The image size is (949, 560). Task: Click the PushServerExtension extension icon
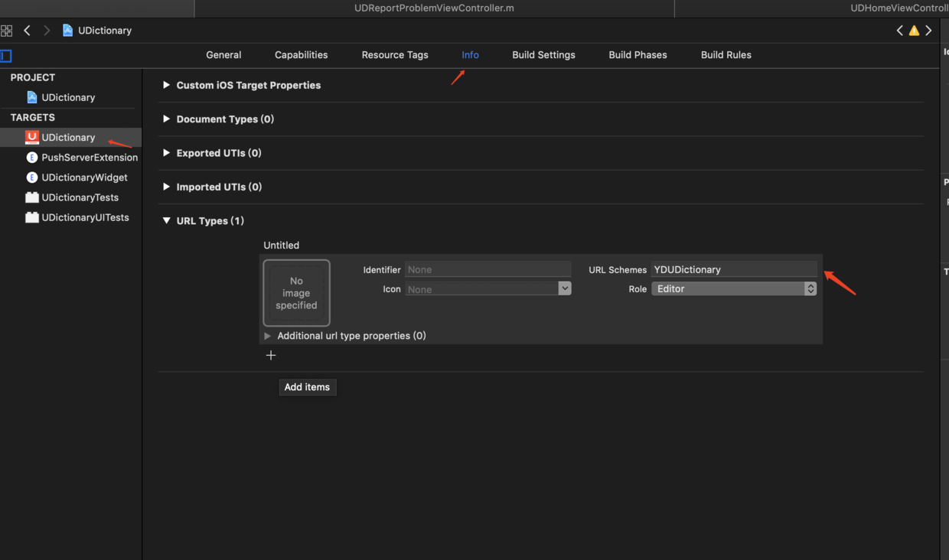coord(31,158)
